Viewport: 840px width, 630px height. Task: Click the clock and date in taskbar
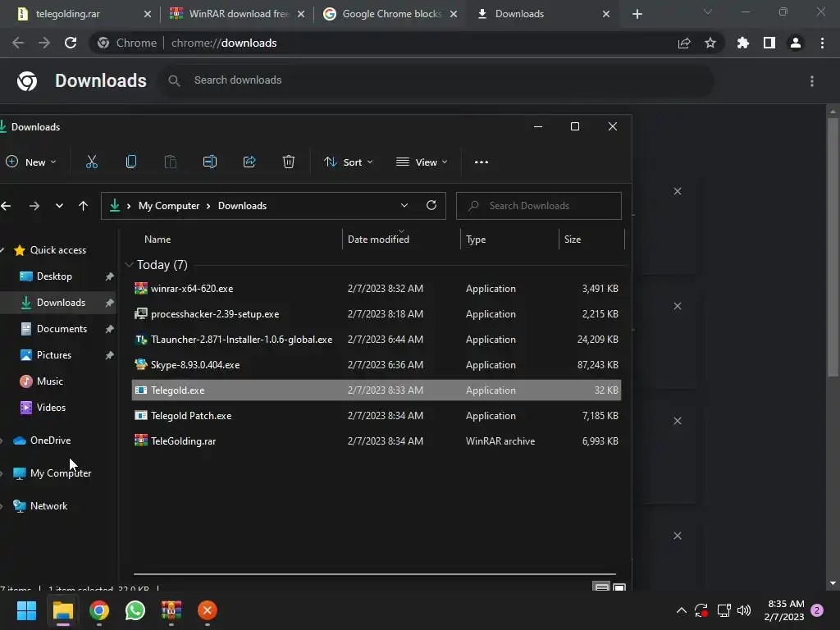785,610
